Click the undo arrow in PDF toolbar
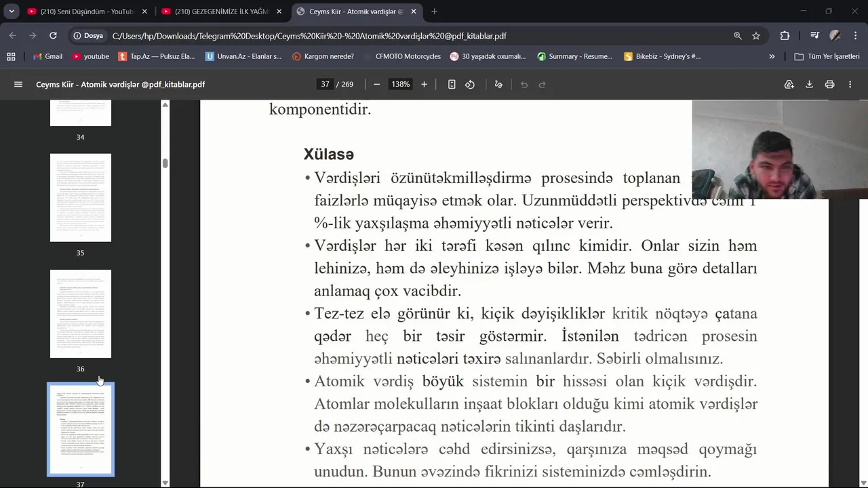The width and height of the screenshot is (868, 488). [x=524, y=85]
